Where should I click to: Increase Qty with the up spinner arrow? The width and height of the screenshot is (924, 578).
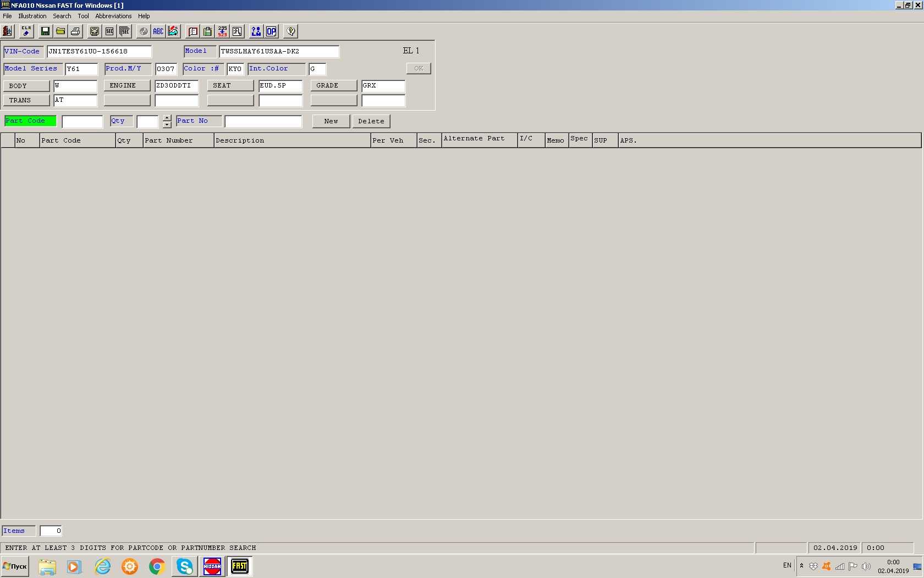coord(167,118)
